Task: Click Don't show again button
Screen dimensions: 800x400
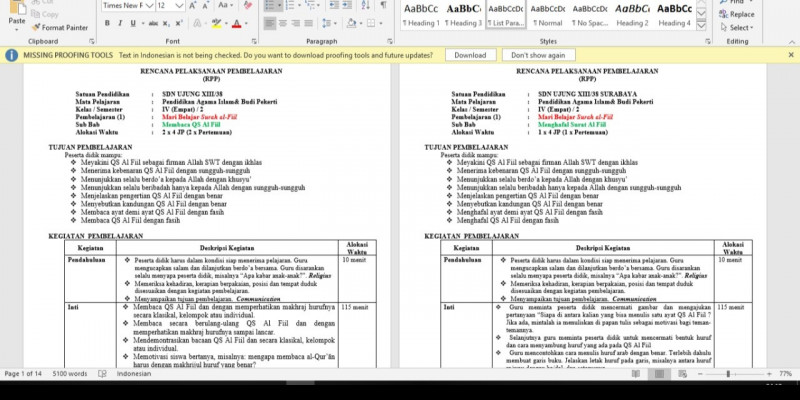Action: point(538,55)
